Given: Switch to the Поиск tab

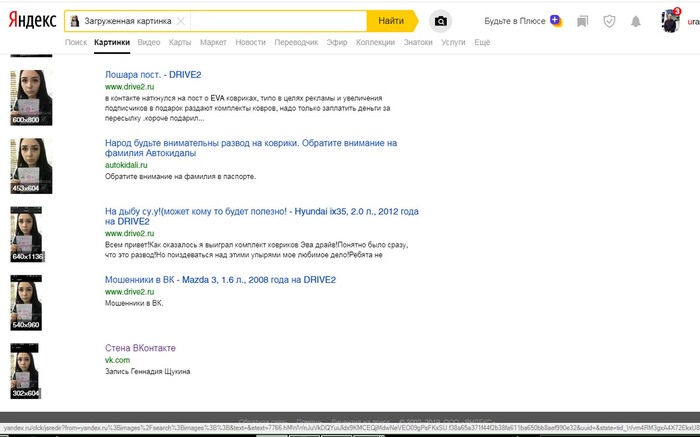Looking at the screenshot, I should tap(76, 42).
